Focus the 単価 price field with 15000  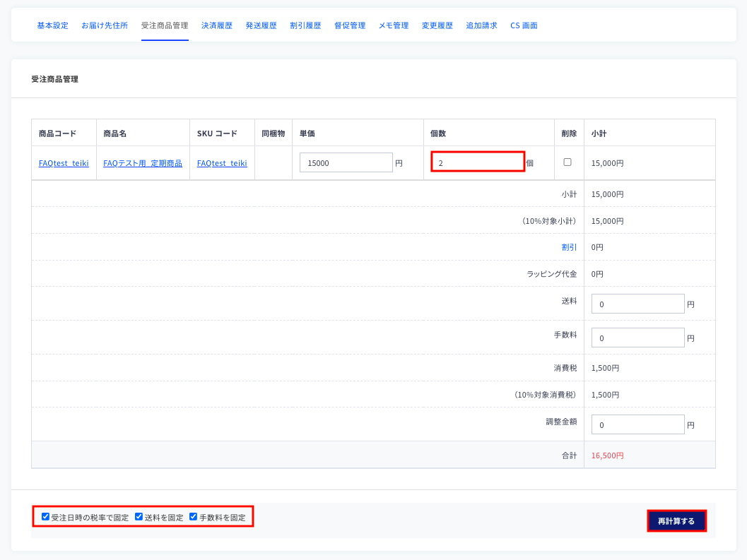(346, 163)
